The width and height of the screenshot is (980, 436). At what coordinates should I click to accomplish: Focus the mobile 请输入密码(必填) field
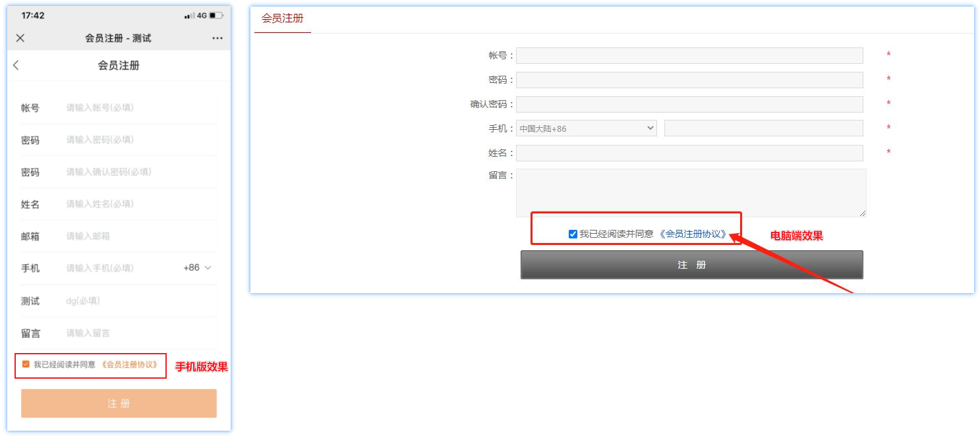point(140,140)
